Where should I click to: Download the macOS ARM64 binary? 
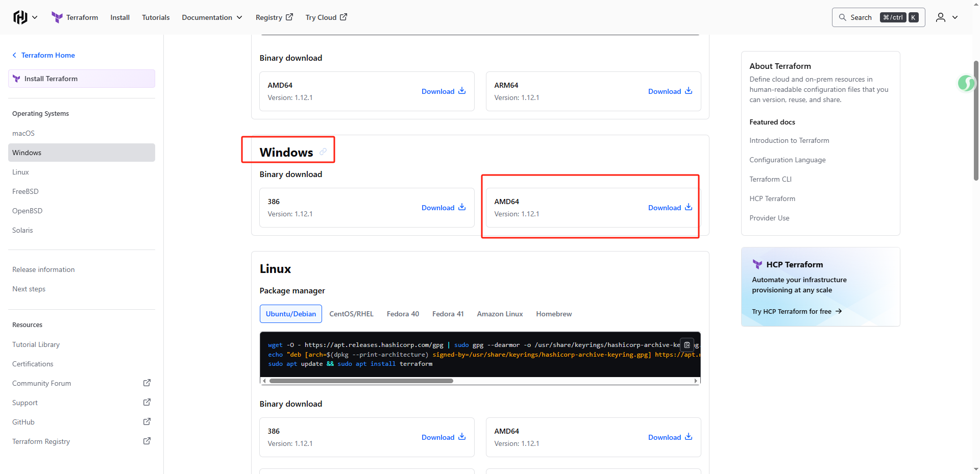pos(670,91)
